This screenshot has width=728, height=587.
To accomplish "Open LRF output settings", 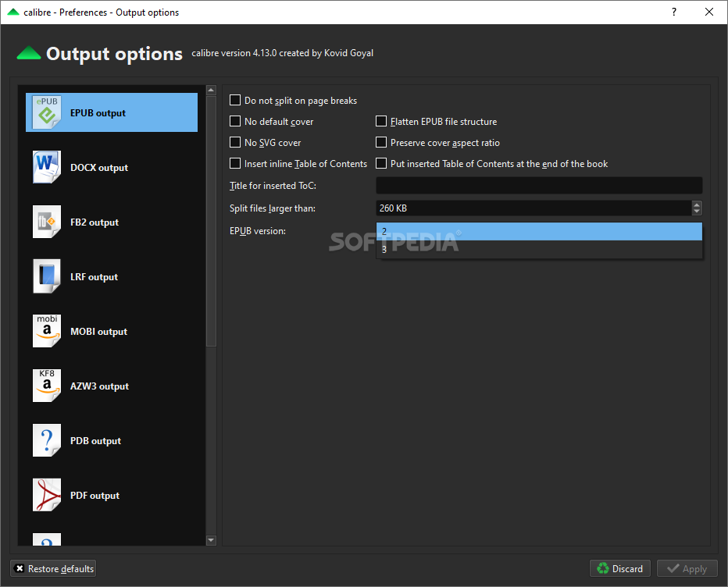I will 112,277.
